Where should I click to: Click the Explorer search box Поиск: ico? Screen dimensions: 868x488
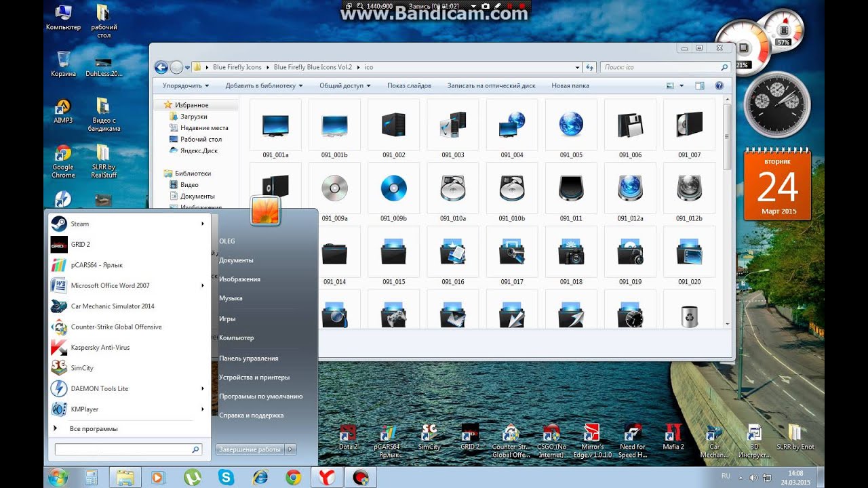665,67
